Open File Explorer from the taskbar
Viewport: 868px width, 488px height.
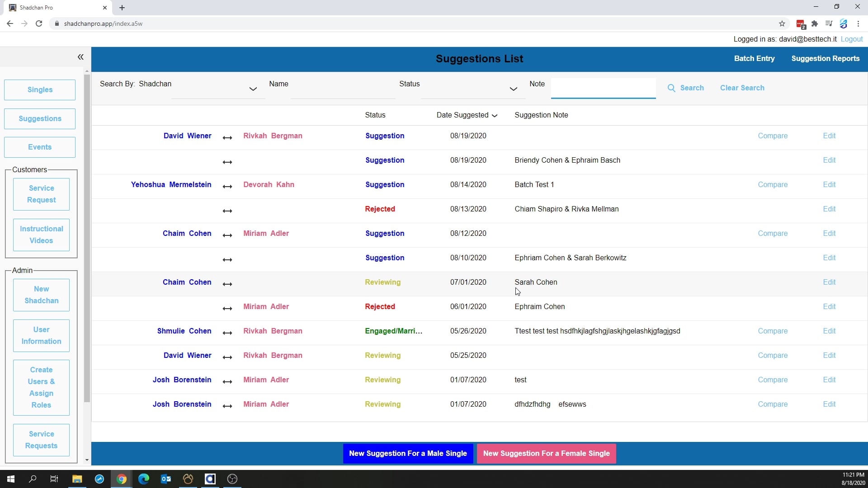77,479
